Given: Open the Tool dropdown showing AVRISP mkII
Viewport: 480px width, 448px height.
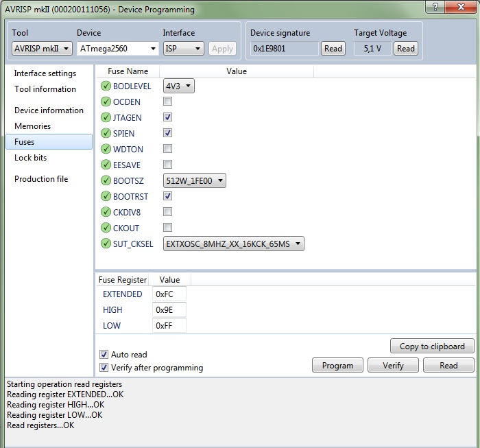Looking at the screenshot, I should click(42, 49).
